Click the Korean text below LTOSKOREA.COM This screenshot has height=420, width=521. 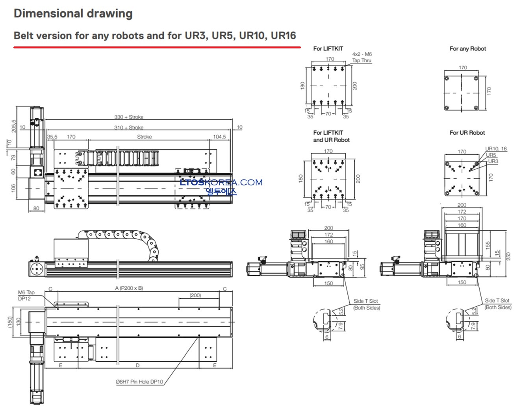click(221, 192)
